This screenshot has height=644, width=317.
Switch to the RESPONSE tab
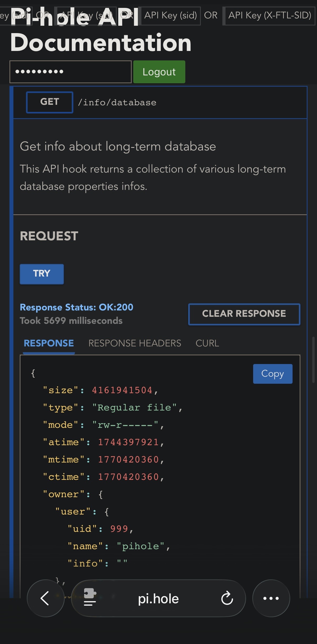49,343
